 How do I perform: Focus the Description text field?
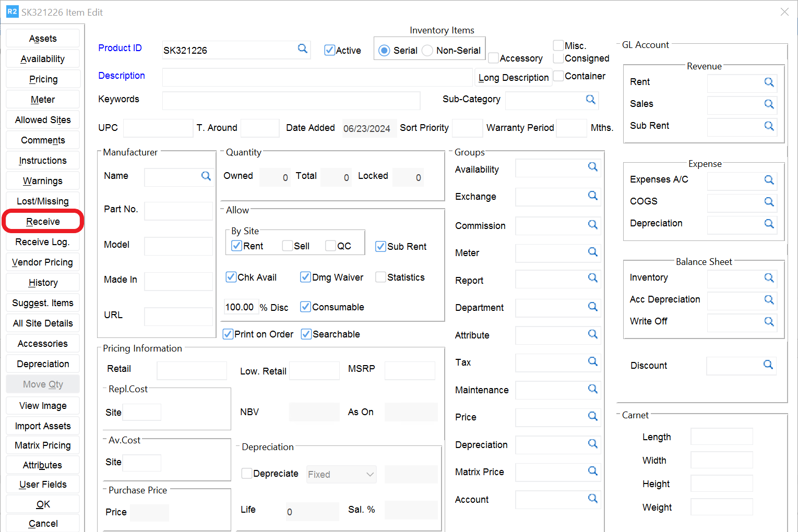[317, 77]
